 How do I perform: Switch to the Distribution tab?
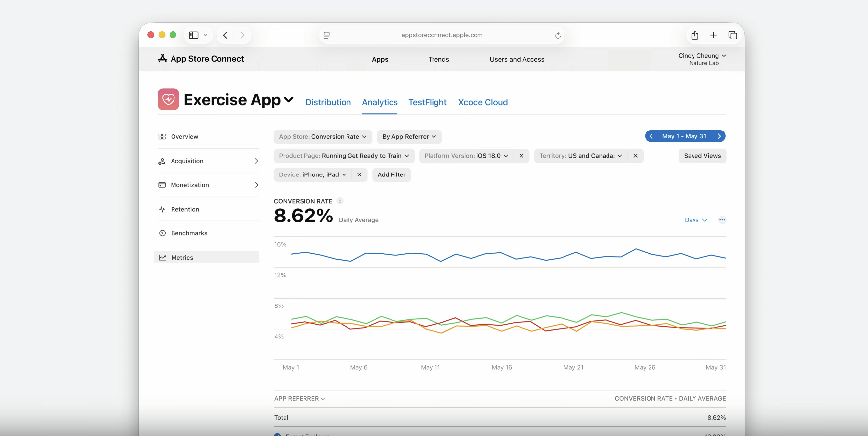[328, 102]
